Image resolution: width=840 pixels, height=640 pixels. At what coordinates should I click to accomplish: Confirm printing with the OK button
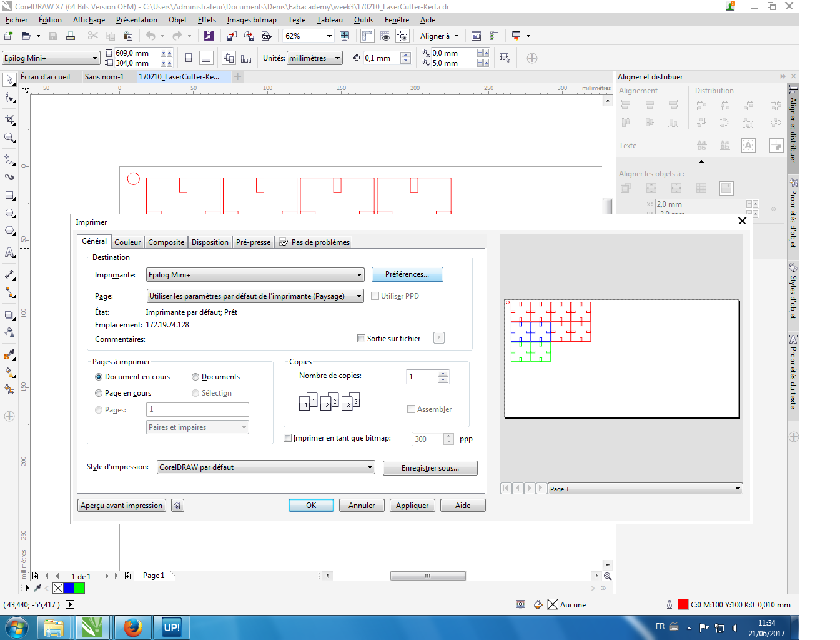point(311,506)
